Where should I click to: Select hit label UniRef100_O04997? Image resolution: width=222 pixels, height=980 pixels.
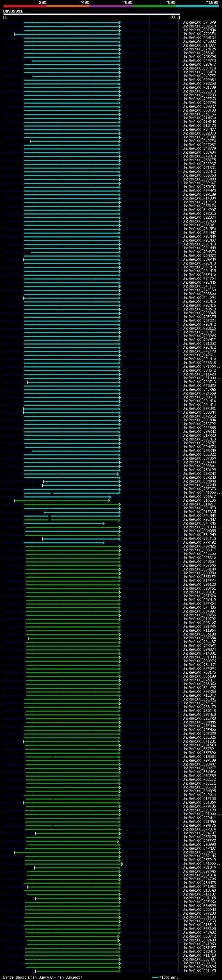pos(199,612)
